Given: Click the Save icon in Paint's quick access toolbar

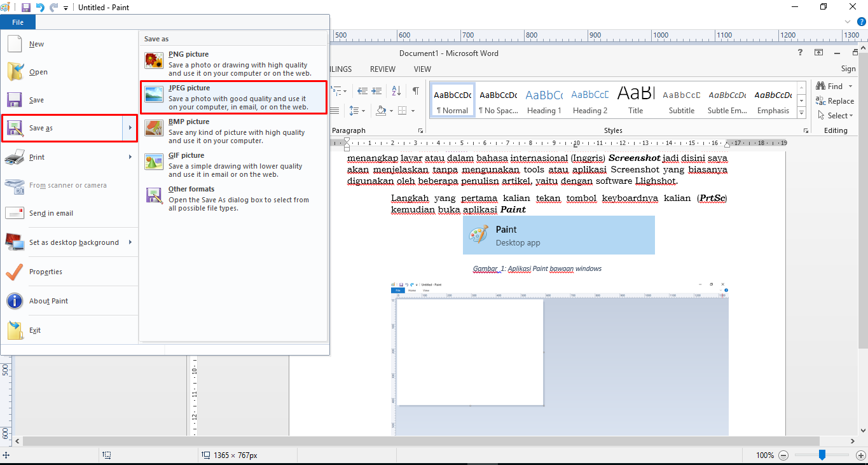Looking at the screenshot, I should tap(26, 8).
